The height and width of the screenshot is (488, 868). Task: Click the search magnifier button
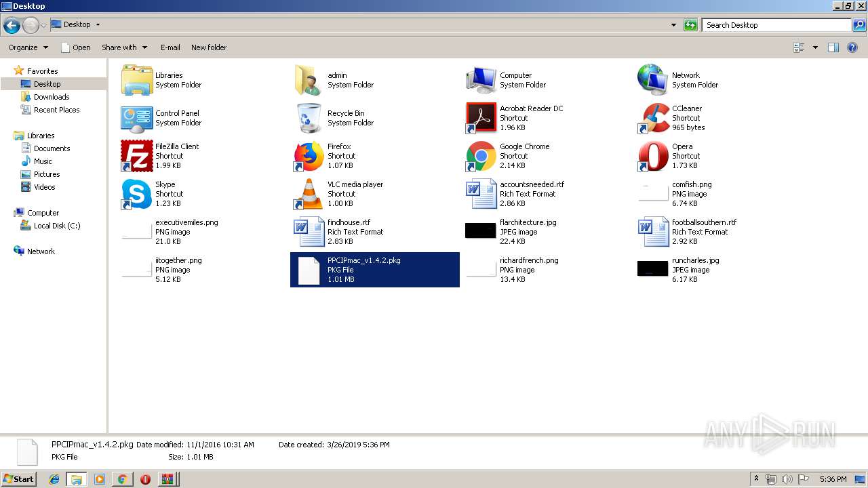pyautogui.click(x=859, y=25)
